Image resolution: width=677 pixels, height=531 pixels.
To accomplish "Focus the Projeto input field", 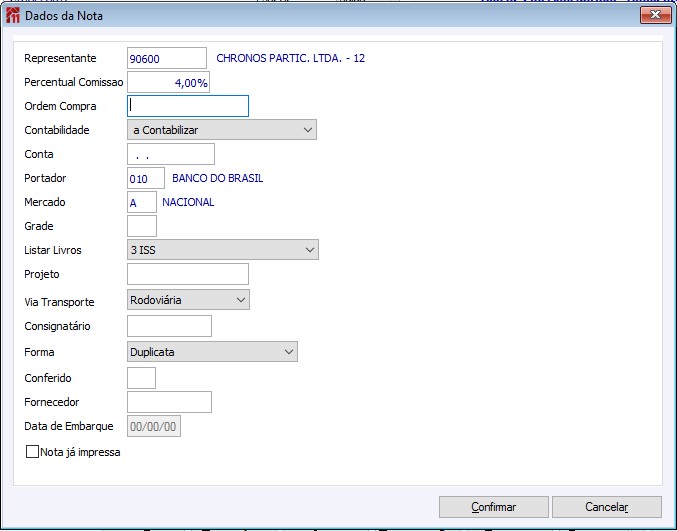I will pos(188,274).
